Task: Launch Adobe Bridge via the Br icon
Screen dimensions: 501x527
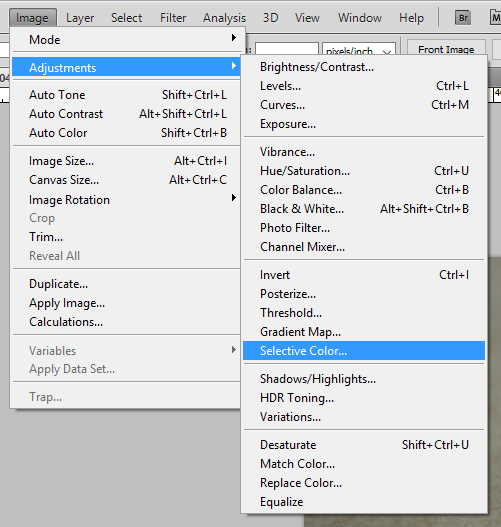Action: pyautogui.click(x=463, y=17)
